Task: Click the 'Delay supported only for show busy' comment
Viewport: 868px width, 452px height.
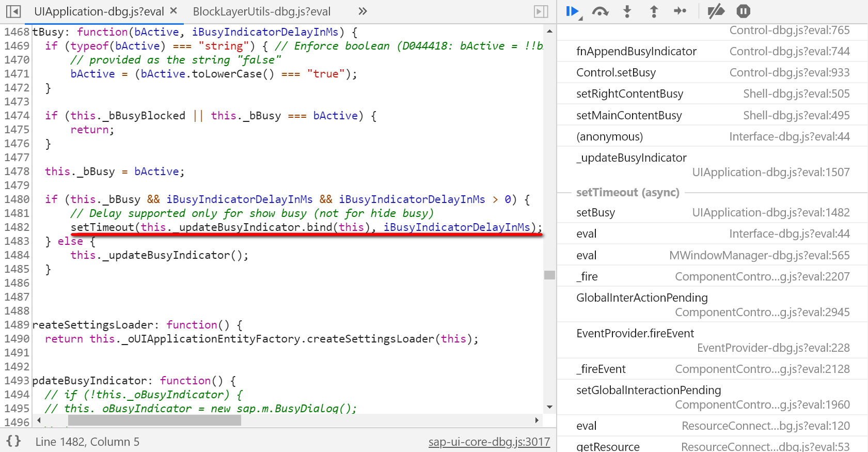Action: pos(252,213)
